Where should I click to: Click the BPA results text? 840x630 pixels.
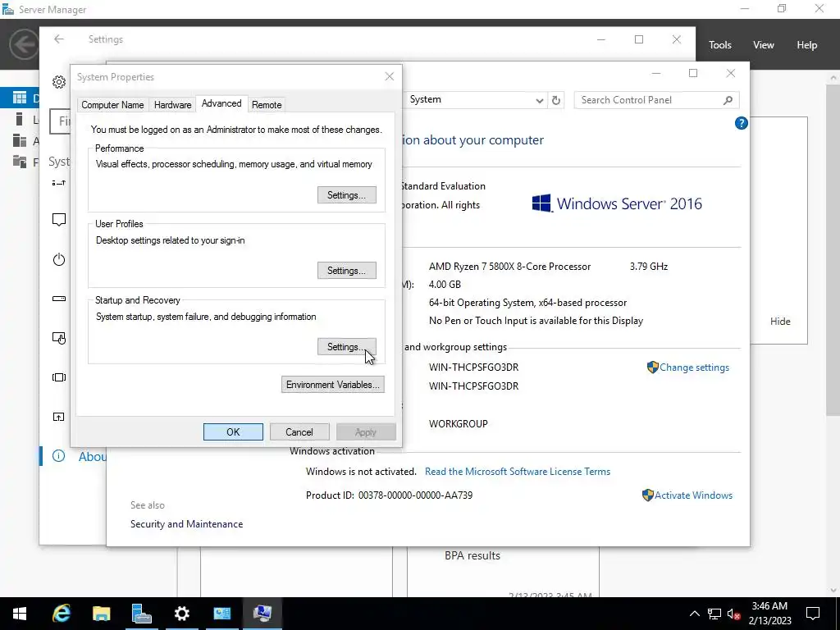pos(472,555)
